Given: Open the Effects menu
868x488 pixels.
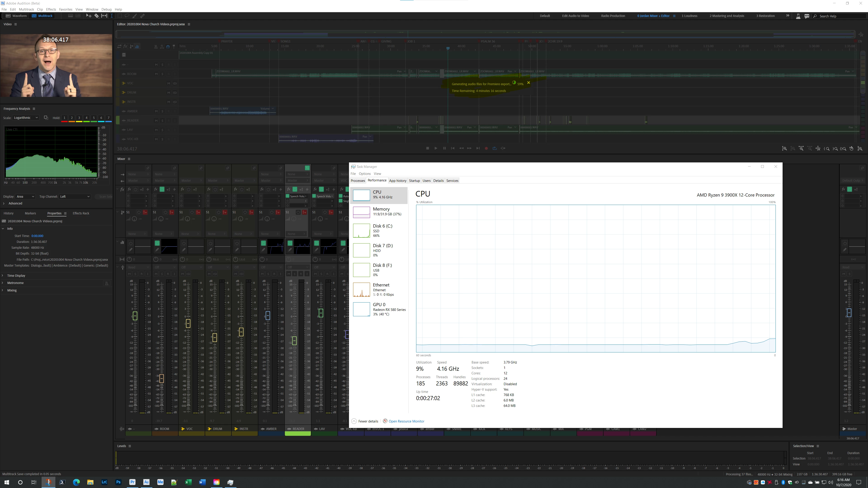Looking at the screenshot, I should (x=51, y=9).
